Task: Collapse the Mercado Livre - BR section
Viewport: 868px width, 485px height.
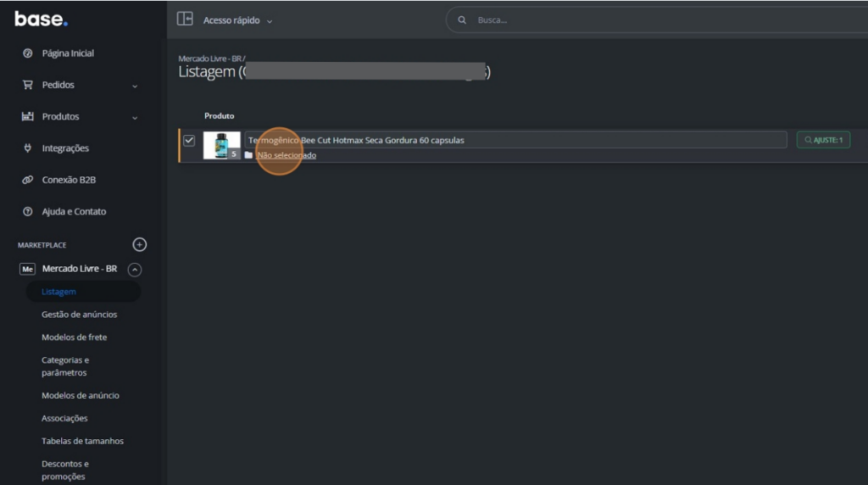Action: tap(134, 270)
